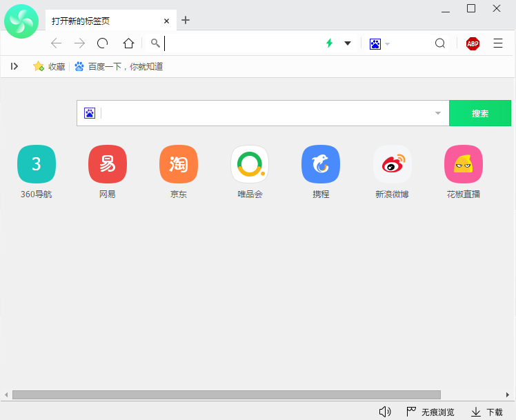The width and height of the screenshot is (516, 420).
Task: Open the 唯品会 shortcut
Action: pyautogui.click(x=250, y=172)
